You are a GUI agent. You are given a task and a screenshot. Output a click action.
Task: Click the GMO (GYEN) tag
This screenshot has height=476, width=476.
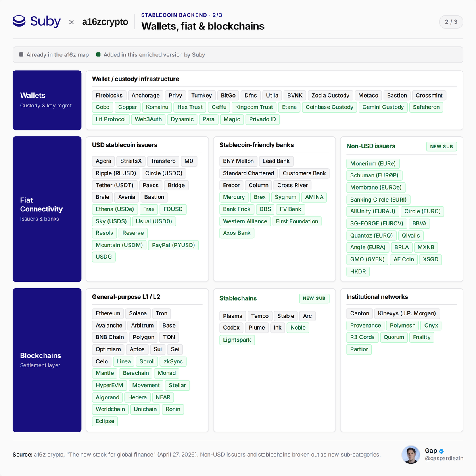367,259
